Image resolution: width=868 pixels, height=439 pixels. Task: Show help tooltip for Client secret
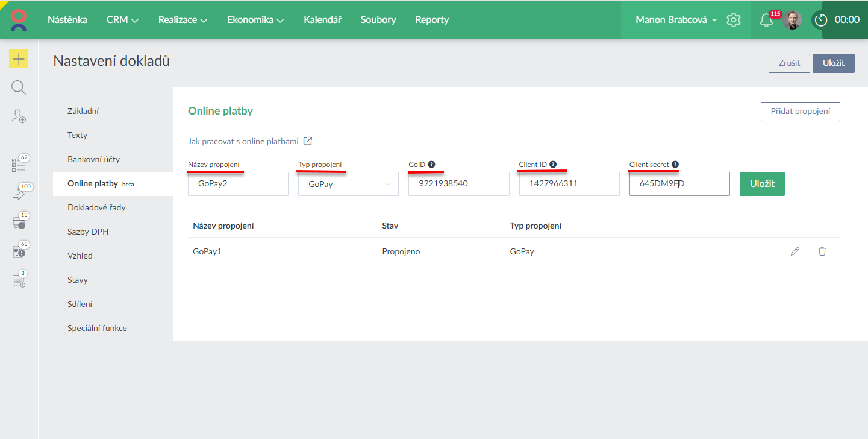coord(675,164)
